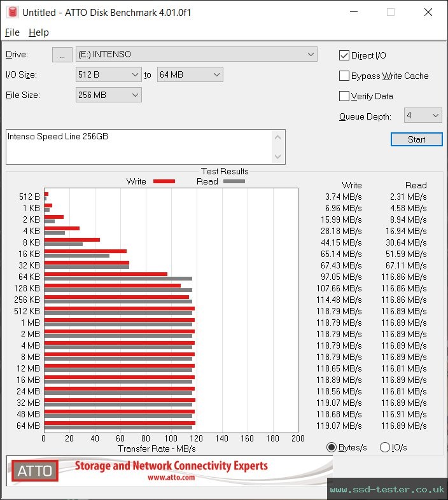Click the Storage and Network Connectivity Experts banner text

tap(171, 466)
